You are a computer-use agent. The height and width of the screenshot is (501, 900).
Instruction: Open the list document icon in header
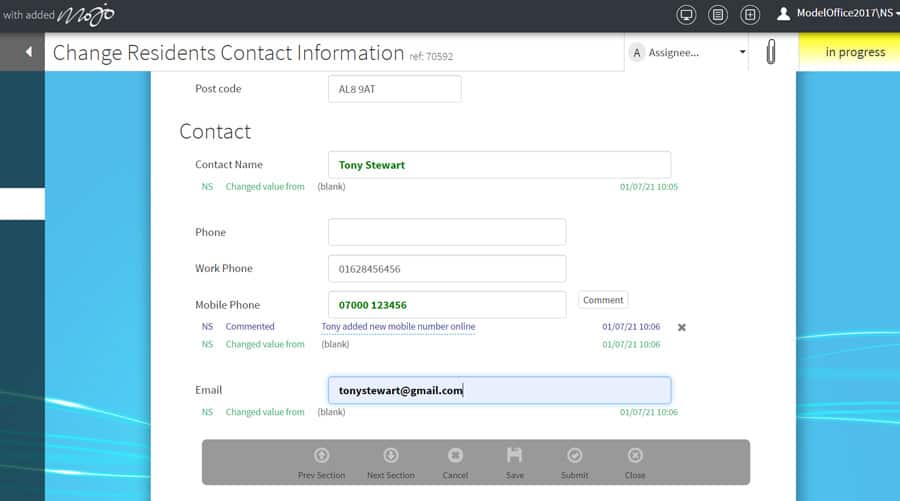point(717,15)
